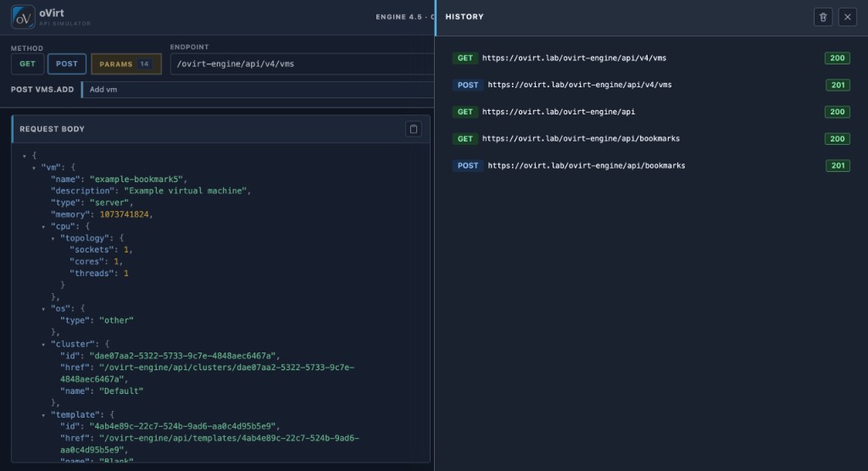
Task: Collapse the "vm" node
Action: (34, 168)
